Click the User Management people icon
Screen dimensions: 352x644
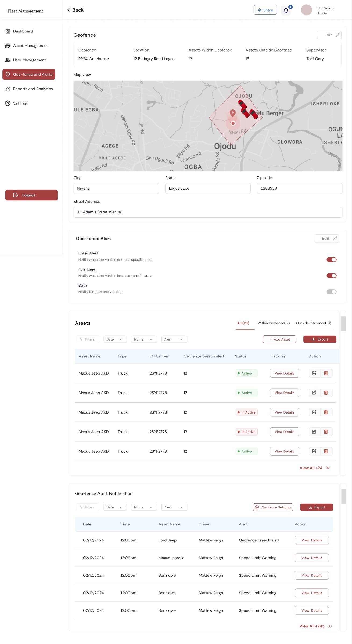pyautogui.click(x=8, y=60)
